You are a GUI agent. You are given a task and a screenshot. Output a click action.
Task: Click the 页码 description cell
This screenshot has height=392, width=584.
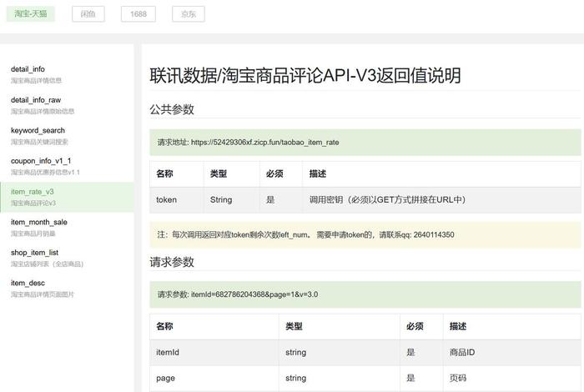coord(511,378)
